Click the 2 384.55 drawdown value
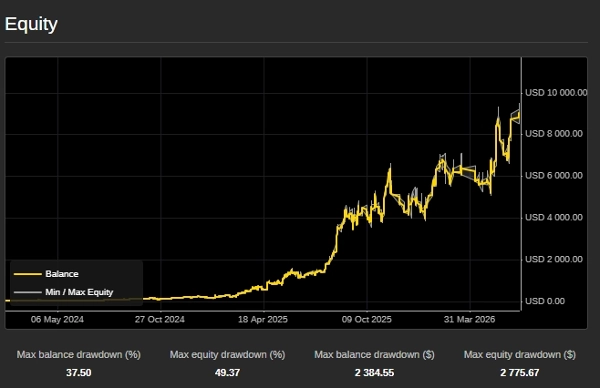This screenshot has height=388, width=600. tap(374, 373)
